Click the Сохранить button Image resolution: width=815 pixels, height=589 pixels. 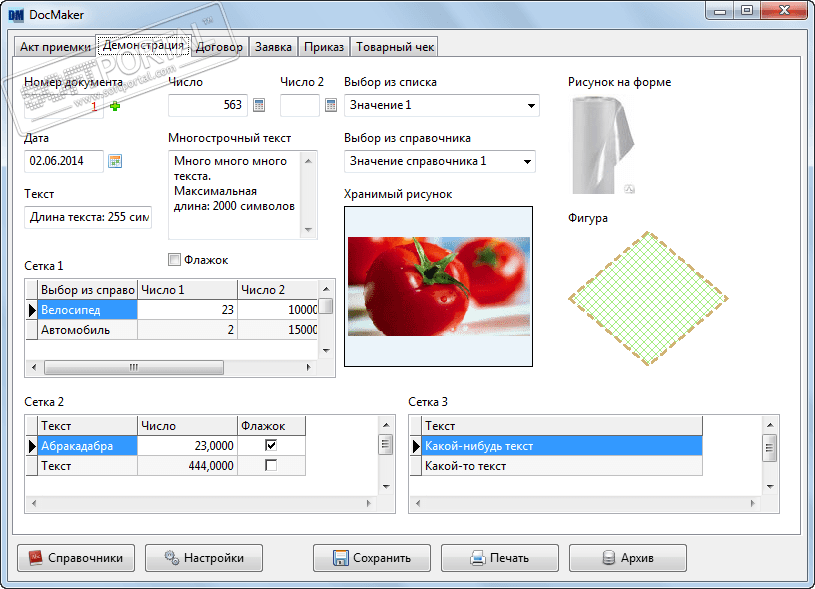372,558
